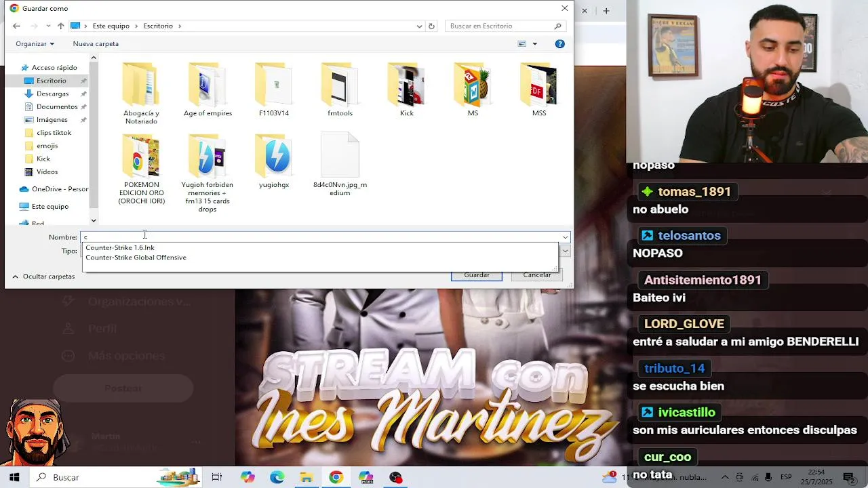This screenshot has width=868, height=488.
Task: Open Documentos in the sidebar
Action: 57,106
